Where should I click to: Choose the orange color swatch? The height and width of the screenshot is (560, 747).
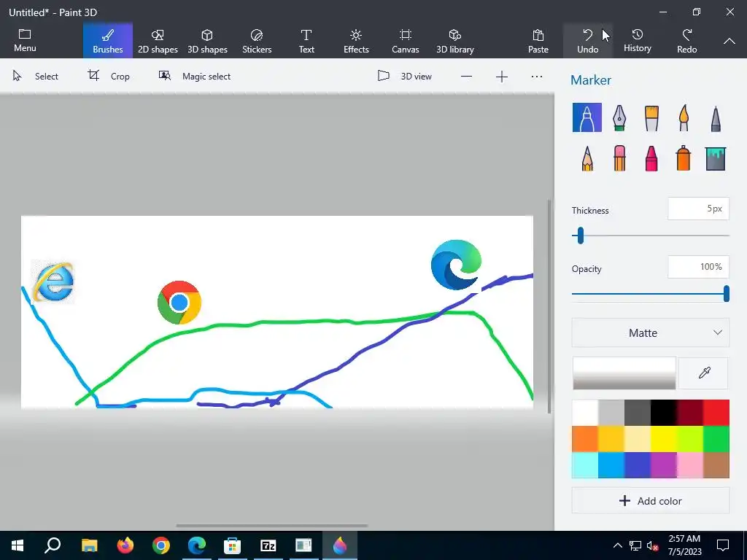pos(585,438)
